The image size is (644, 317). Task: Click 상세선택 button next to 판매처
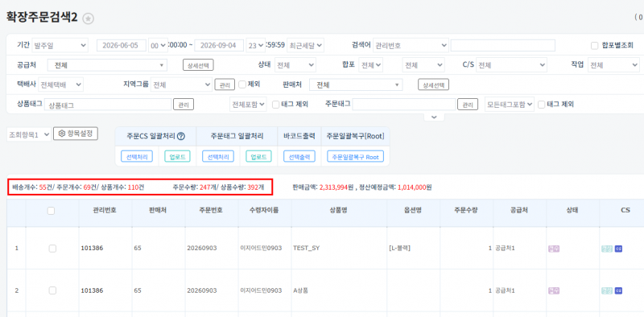(x=434, y=84)
